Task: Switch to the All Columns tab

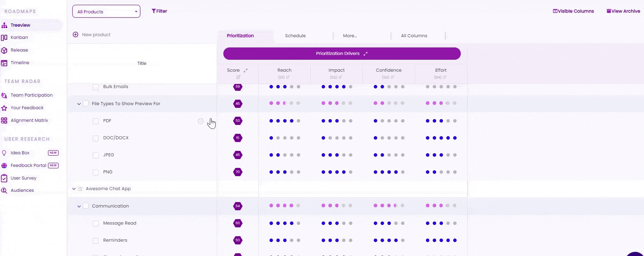Action: pos(414,35)
